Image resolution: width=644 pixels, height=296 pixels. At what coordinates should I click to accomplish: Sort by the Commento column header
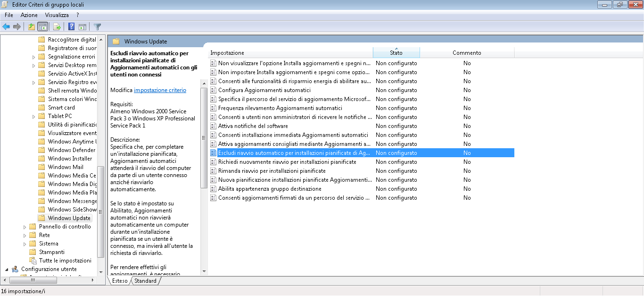467,52
